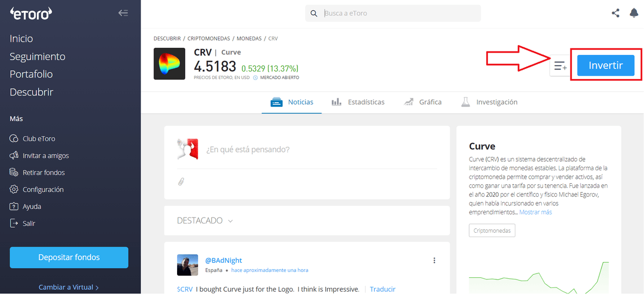The image size is (644, 295).
Task: Attach a file with the paperclip icon
Action: click(x=181, y=182)
